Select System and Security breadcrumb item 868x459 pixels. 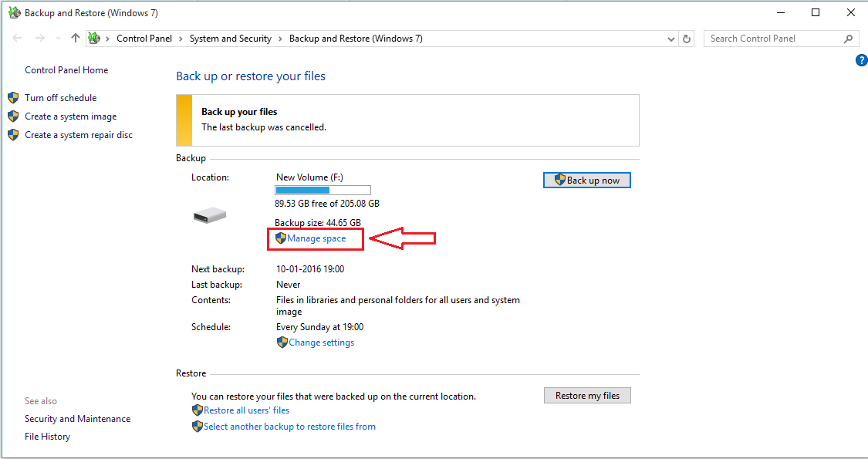[230, 39]
